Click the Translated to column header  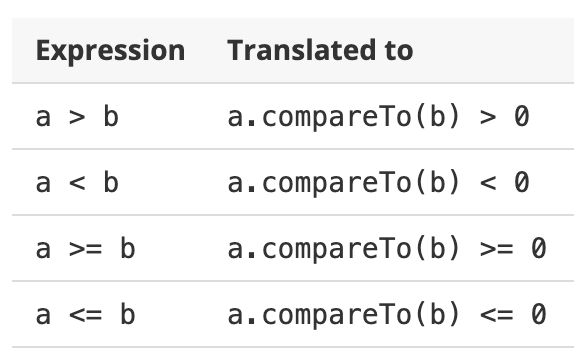tap(320, 50)
